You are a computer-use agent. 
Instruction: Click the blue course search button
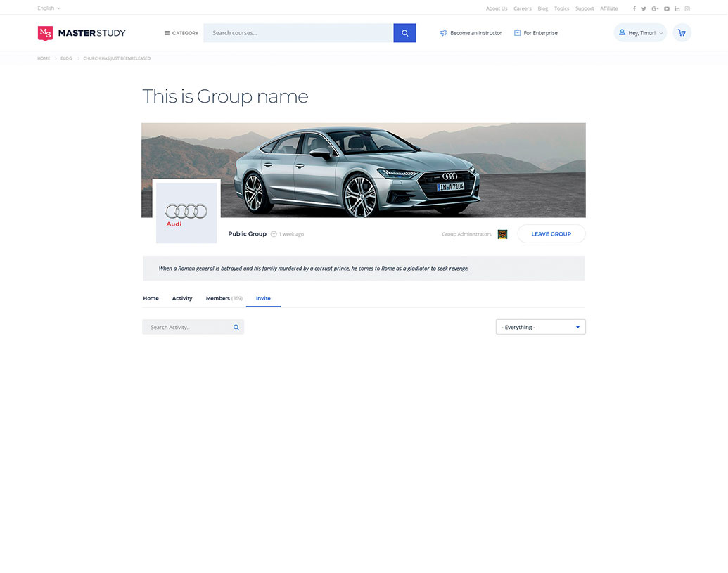point(405,33)
